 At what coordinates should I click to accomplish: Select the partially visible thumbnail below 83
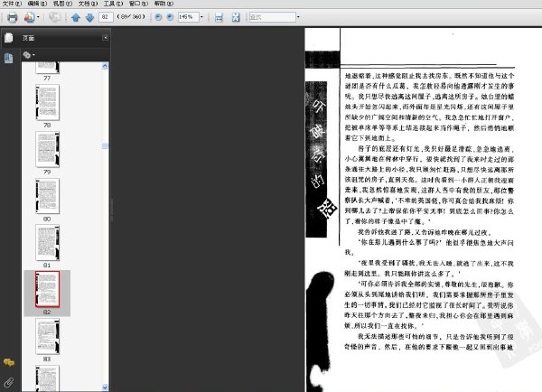click(47, 378)
